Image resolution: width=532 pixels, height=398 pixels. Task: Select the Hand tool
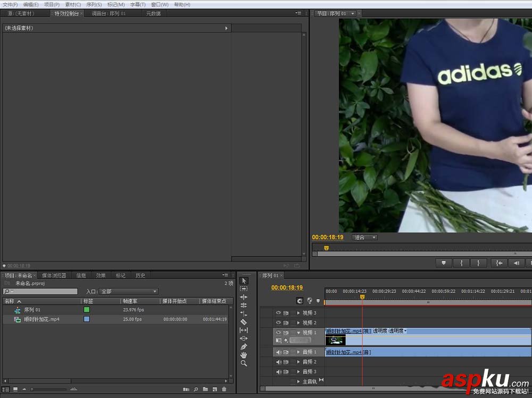click(244, 355)
